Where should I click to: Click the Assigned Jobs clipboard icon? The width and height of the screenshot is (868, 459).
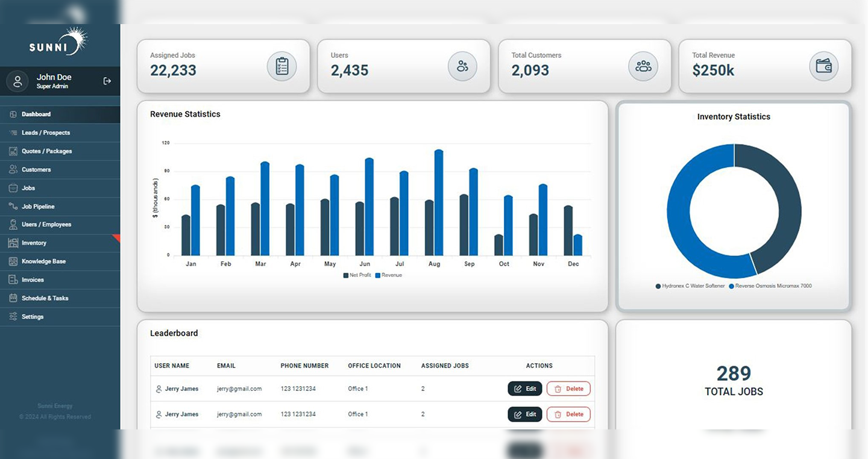(281, 66)
